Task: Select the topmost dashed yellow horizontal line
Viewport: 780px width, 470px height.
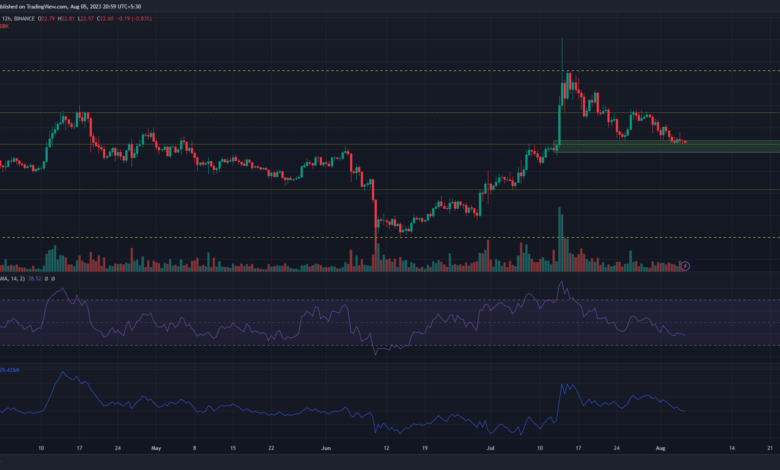Action: pyautogui.click(x=300, y=71)
